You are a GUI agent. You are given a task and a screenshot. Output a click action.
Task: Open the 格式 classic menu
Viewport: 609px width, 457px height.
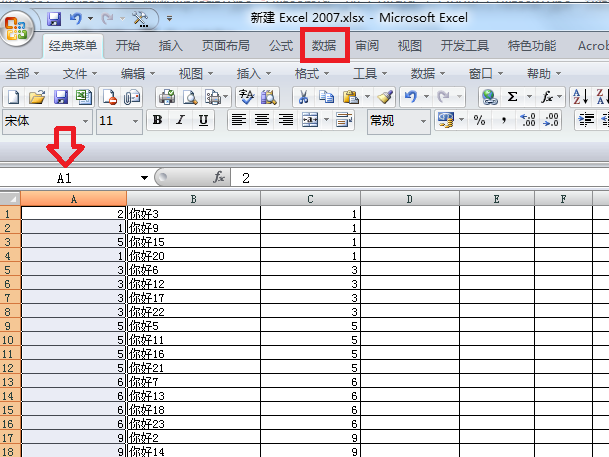(x=312, y=73)
